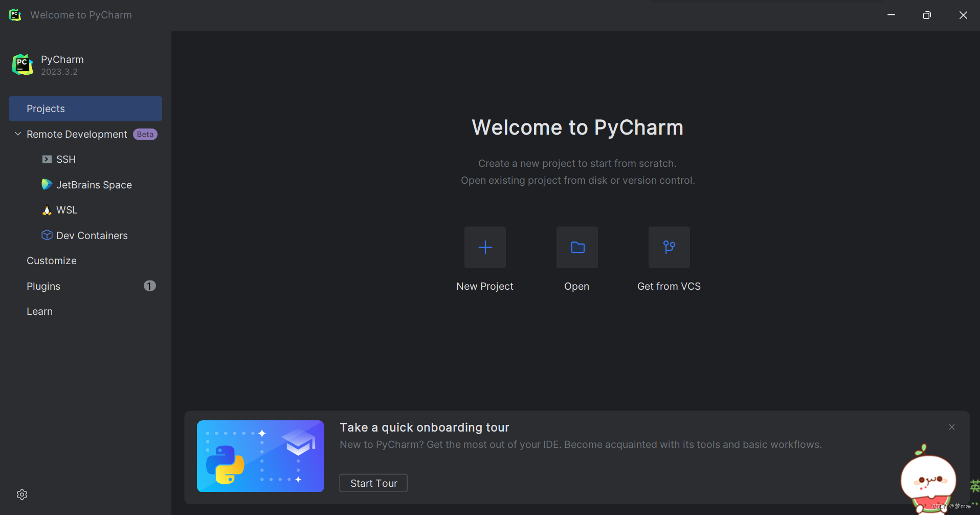Open Dev Containers via its cube icon
Image resolution: width=980 pixels, height=515 pixels.
click(x=47, y=235)
